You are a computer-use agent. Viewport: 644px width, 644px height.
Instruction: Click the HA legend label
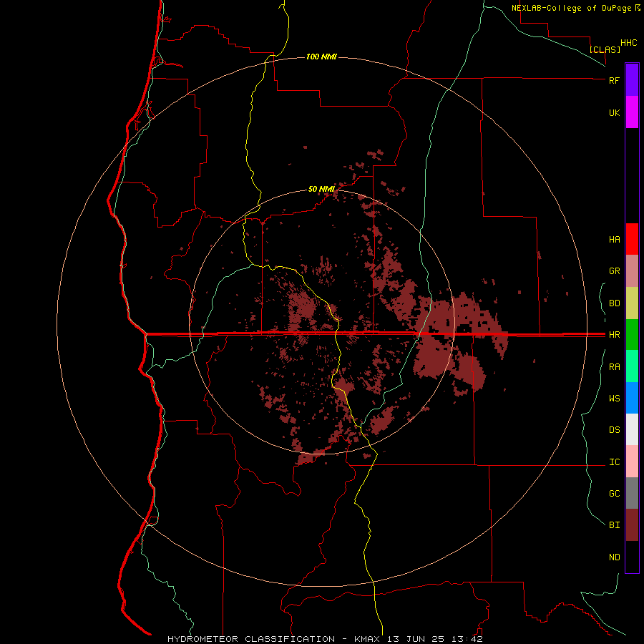pyautogui.click(x=614, y=240)
